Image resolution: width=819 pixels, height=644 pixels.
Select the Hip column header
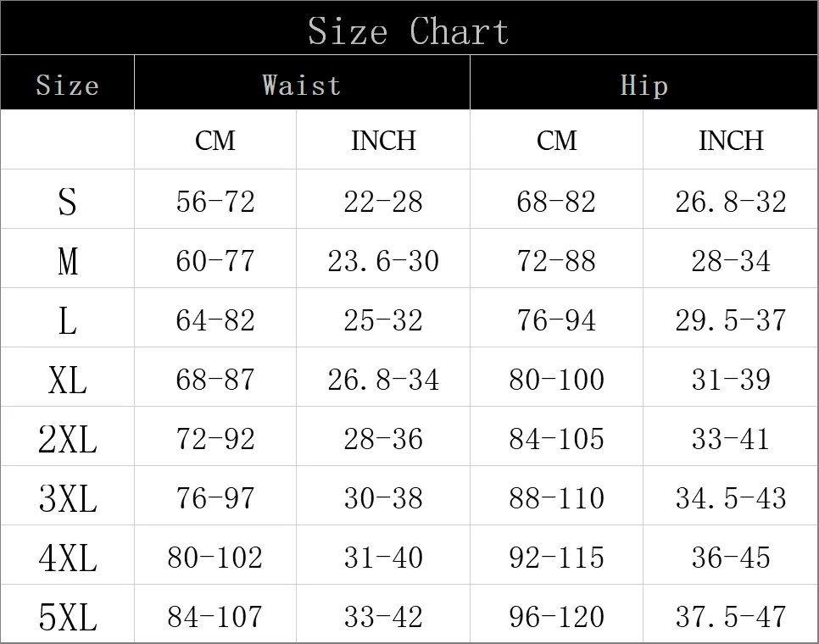(x=644, y=85)
